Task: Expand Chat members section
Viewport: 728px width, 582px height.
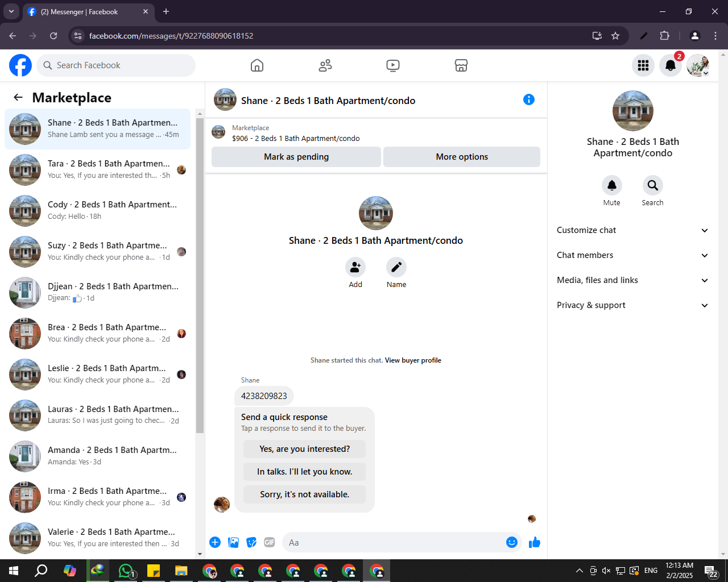Action: 632,255
